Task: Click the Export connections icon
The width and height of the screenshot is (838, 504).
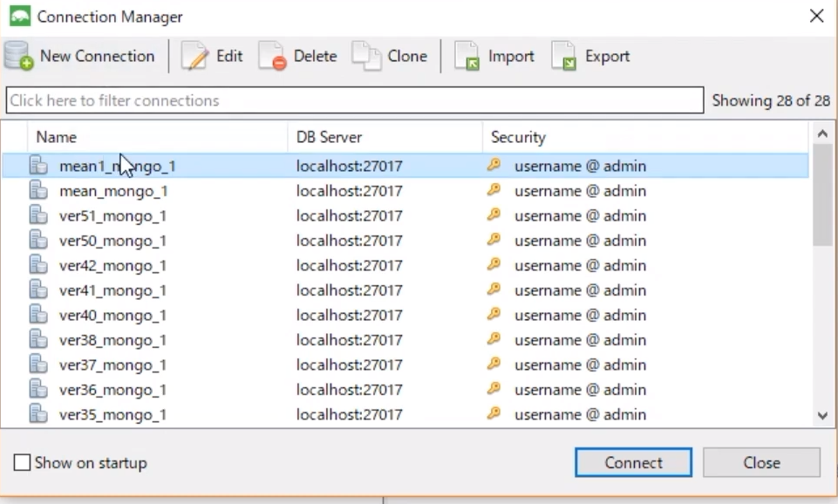Action: pos(564,56)
